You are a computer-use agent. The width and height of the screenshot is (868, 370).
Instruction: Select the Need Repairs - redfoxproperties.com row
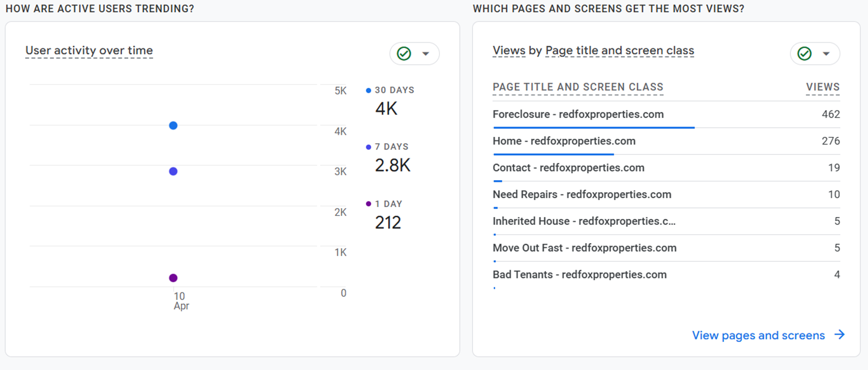tap(666, 194)
